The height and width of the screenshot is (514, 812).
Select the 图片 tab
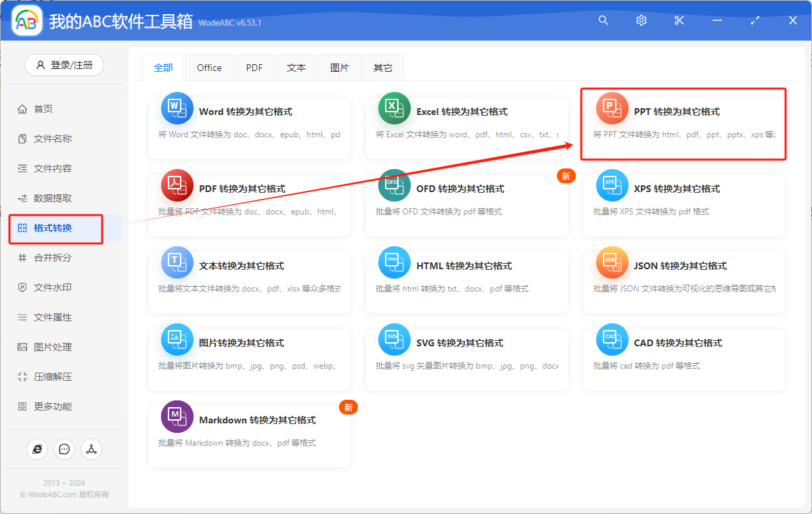coord(340,68)
